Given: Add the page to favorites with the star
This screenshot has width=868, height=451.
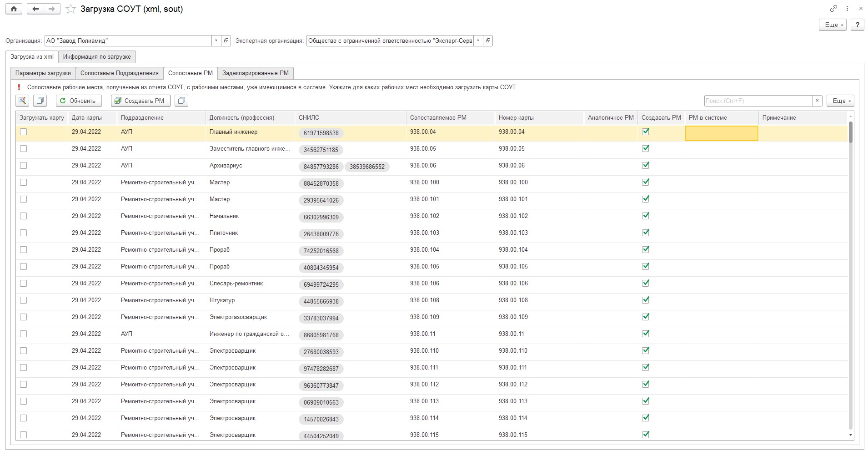Looking at the screenshot, I should click(70, 9).
